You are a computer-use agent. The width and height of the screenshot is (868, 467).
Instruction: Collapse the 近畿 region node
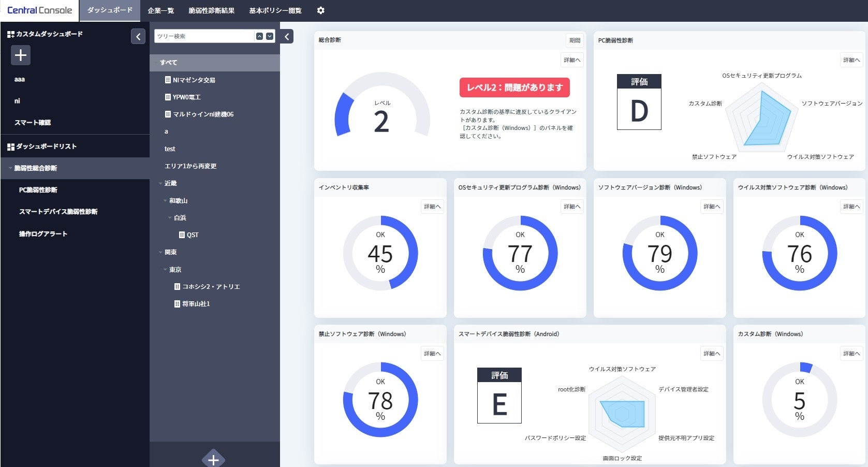pos(160,183)
